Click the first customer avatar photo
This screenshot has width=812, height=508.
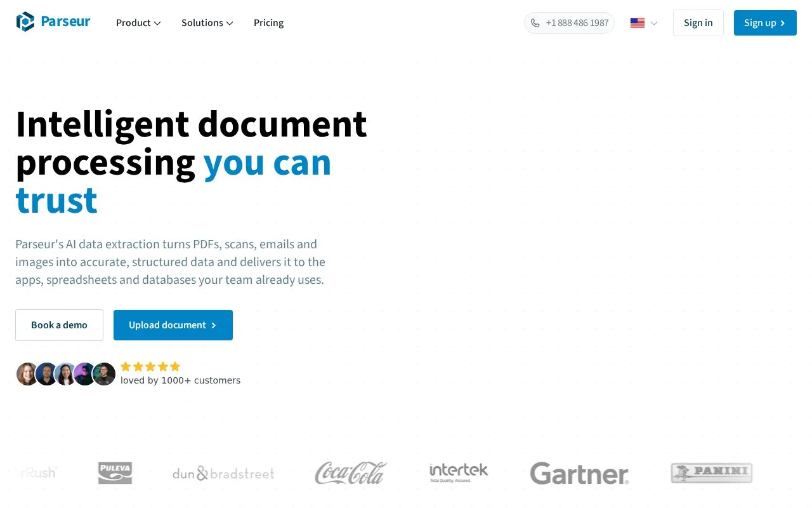click(x=28, y=374)
